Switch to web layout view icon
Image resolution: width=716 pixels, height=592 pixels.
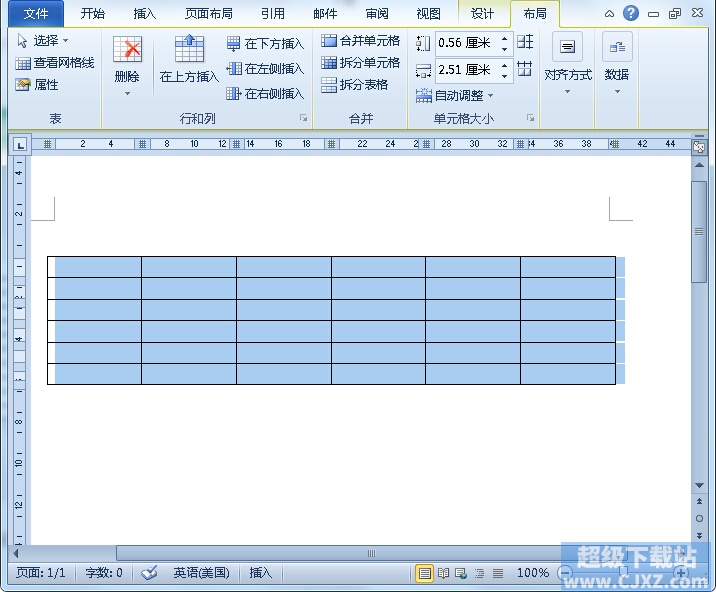click(461, 572)
